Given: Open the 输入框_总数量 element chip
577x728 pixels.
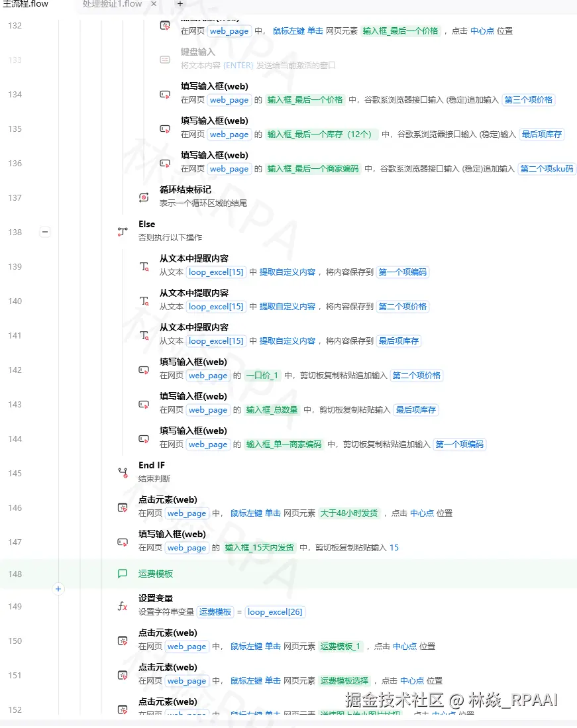Looking at the screenshot, I should click(272, 409).
